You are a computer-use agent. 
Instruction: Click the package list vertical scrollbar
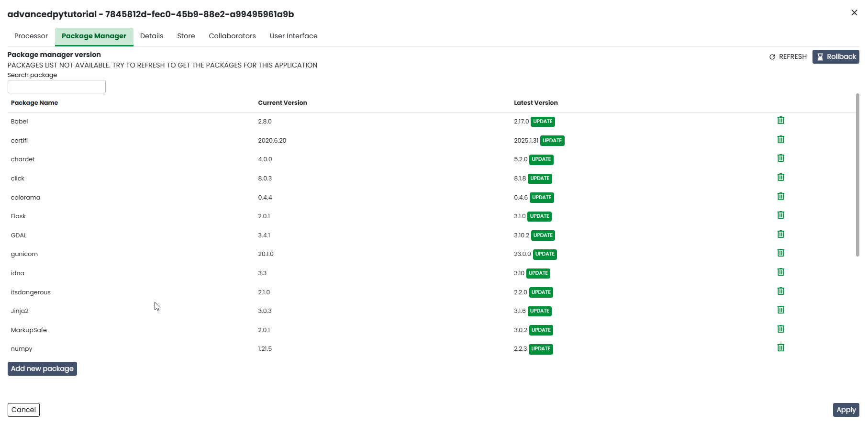coord(857,175)
